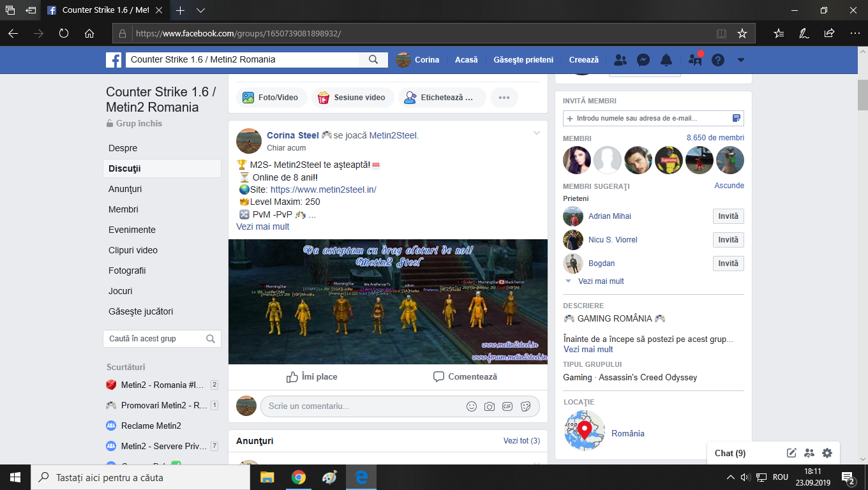The image size is (868, 490).
Task: Open Metin2 - Romania shortcut
Action: pyautogui.click(x=162, y=385)
